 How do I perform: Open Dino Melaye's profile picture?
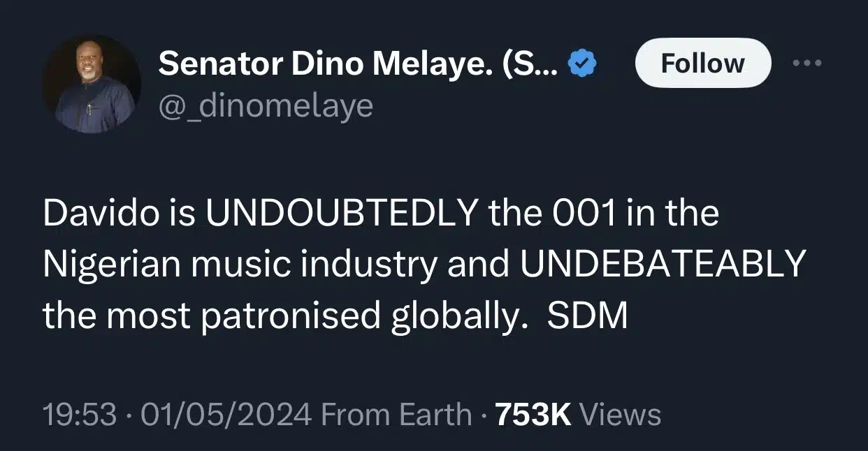(x=92, y=83)
